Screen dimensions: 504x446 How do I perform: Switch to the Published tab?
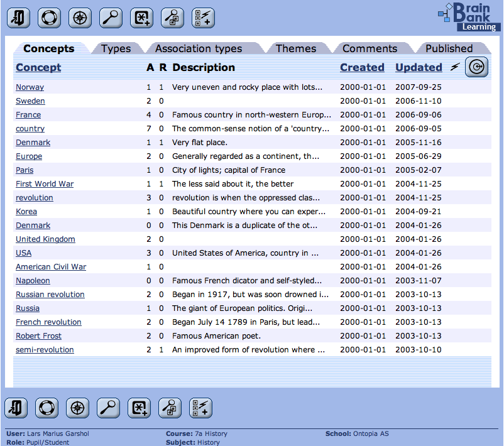[449, 48]
